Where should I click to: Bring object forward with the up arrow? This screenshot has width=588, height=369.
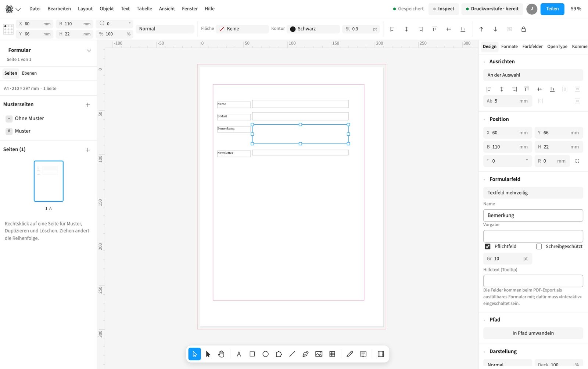(481, 29)
